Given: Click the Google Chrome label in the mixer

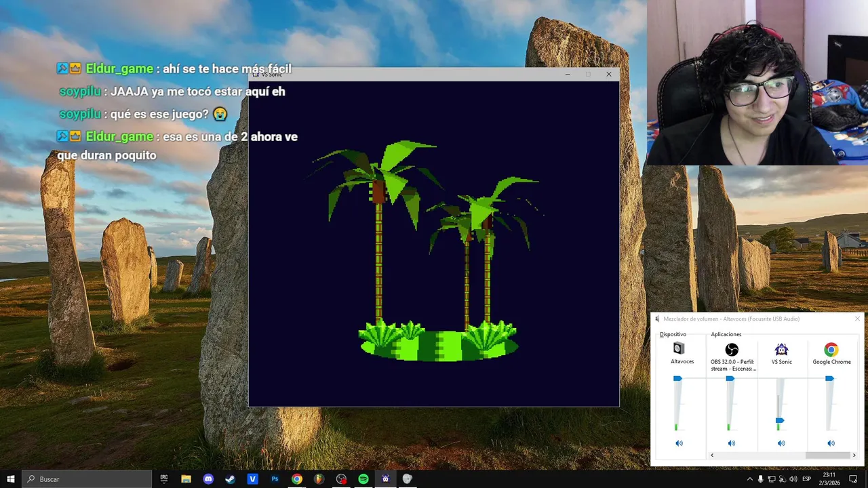Looking at the screenshot, I should click(831, 362).
